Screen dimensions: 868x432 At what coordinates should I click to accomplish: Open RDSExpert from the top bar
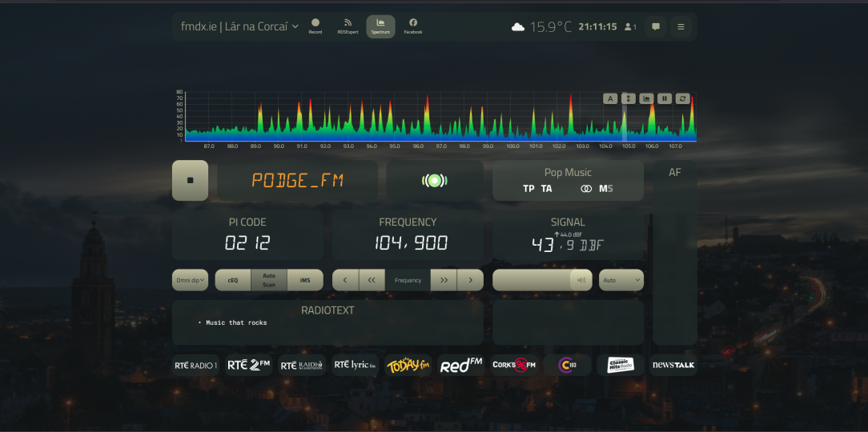click(348, 26)
